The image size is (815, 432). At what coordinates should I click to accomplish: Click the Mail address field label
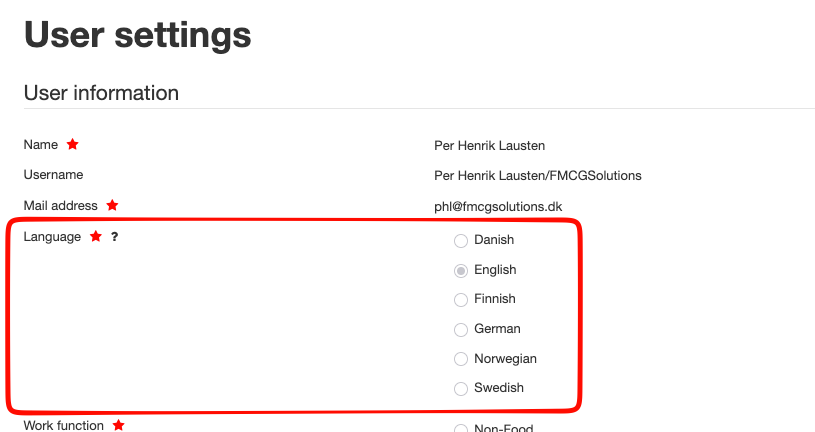tap(61, 205)
